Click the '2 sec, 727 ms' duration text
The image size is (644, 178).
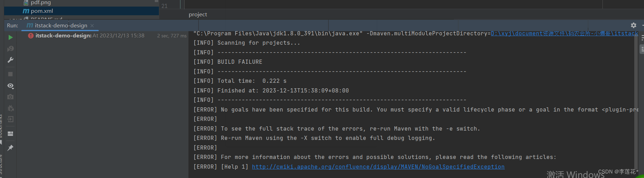click(172, 36)
